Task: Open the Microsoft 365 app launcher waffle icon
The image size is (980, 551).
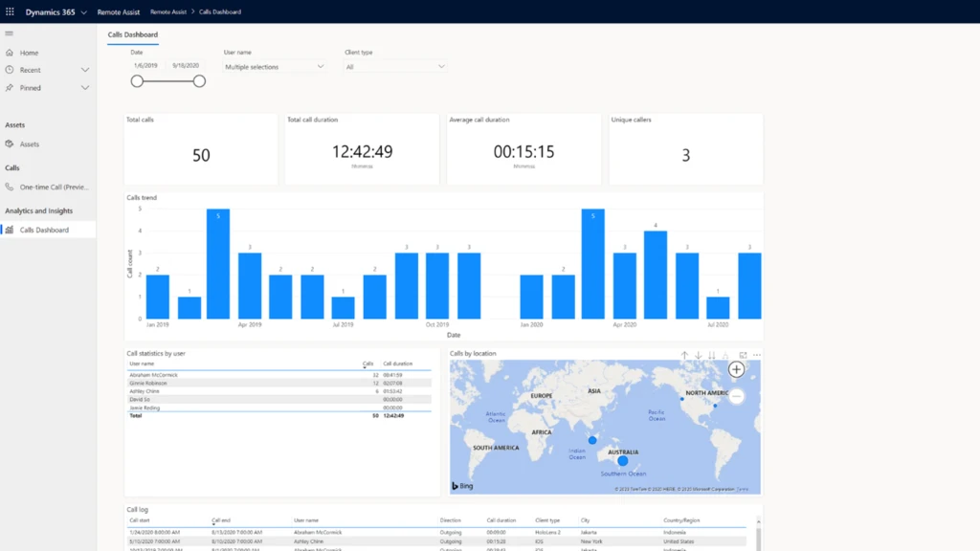Action: (10, 11)
